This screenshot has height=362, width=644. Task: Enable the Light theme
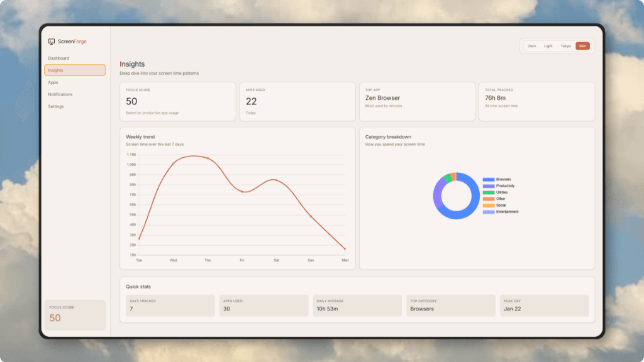(x=548, y=46)
